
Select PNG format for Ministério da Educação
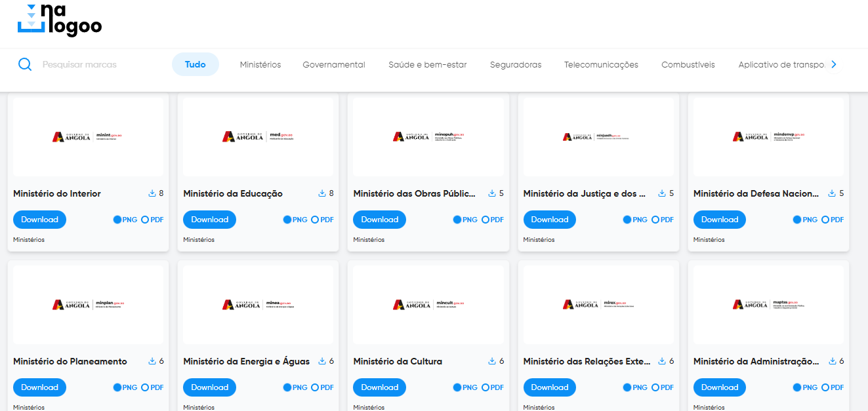287,220
